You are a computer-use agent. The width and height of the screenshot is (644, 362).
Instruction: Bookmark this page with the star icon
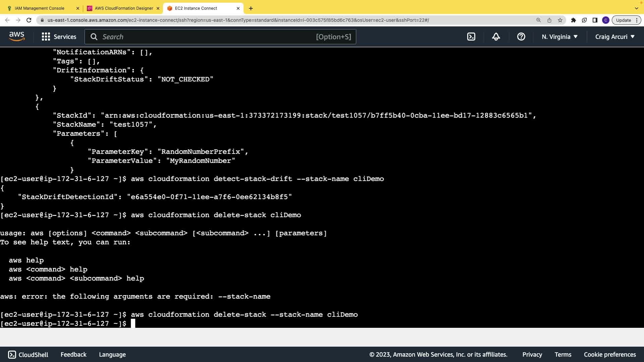click(560, 20)
